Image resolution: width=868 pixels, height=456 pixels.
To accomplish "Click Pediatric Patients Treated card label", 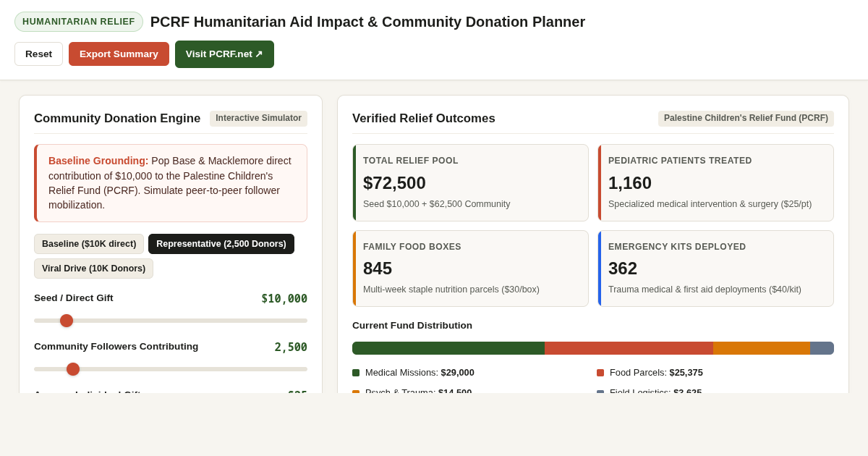I will pyautogui.click(x=680, y=161).
